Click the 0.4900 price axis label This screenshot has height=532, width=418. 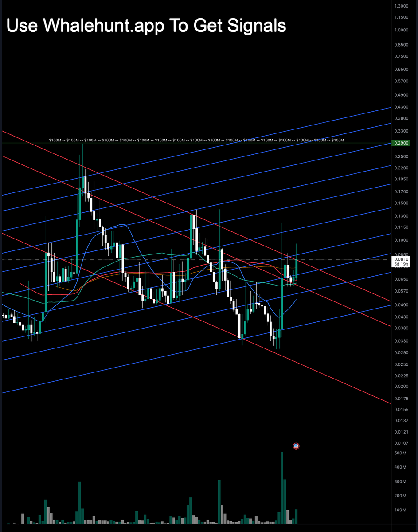coord(401,95)
